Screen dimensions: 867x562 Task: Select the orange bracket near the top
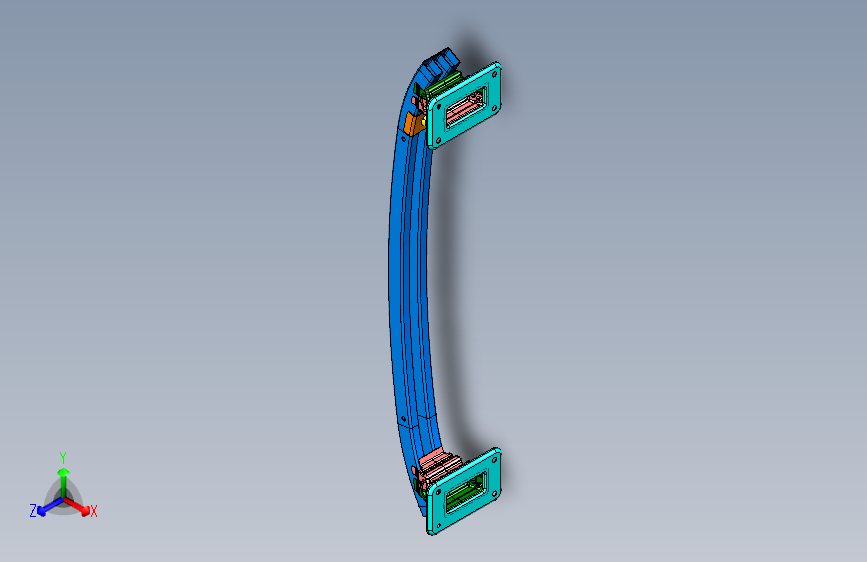point(412,124)
